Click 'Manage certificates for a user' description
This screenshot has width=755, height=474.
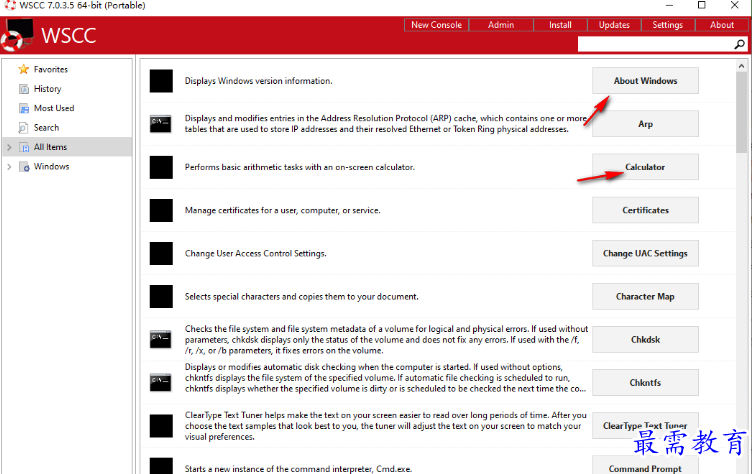pos(283,211)
